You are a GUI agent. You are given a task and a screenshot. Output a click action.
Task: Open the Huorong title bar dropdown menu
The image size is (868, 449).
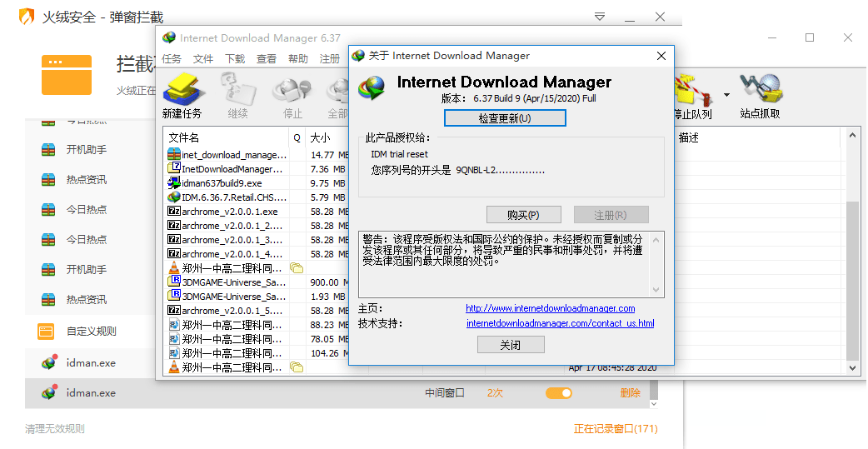pyautogui.click(x=600, y=17)
